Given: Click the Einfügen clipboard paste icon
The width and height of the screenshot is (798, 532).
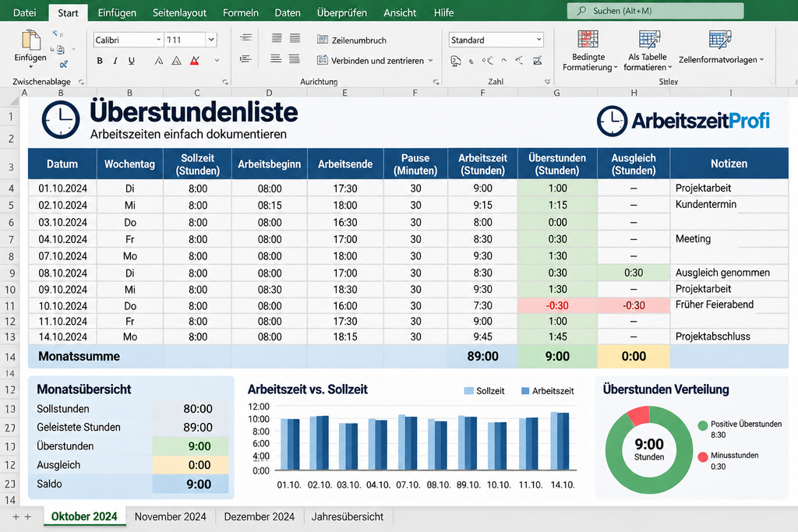Looking at the screenshot, I should (30, 41).
